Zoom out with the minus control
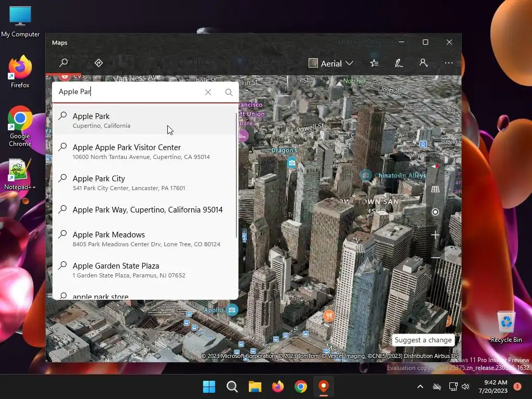 [435, 258]
